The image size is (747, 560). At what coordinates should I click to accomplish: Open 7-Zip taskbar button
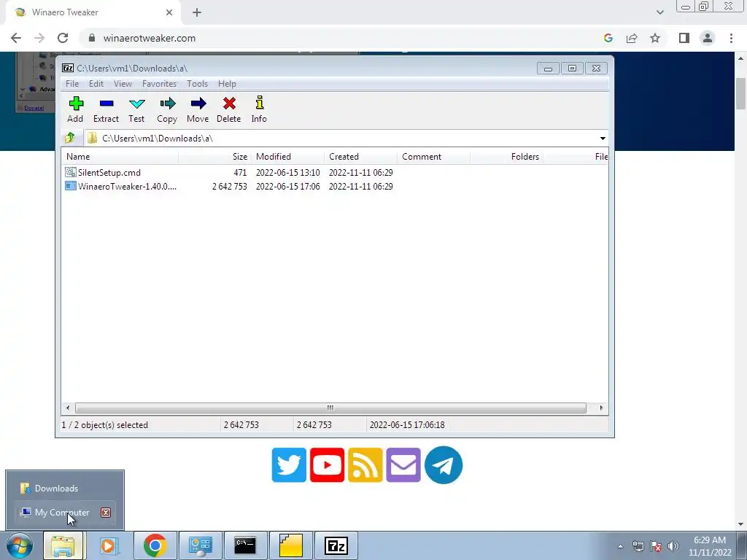click(336, 545)
